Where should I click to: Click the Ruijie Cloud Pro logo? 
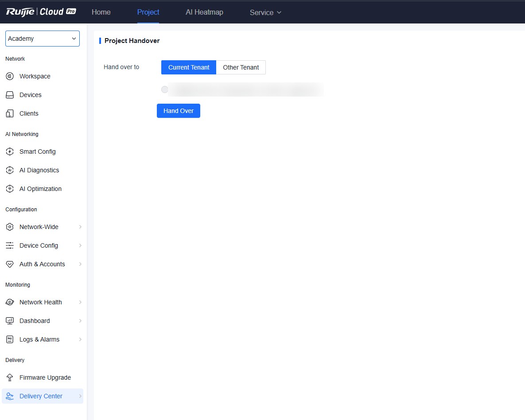click(41, 12)
